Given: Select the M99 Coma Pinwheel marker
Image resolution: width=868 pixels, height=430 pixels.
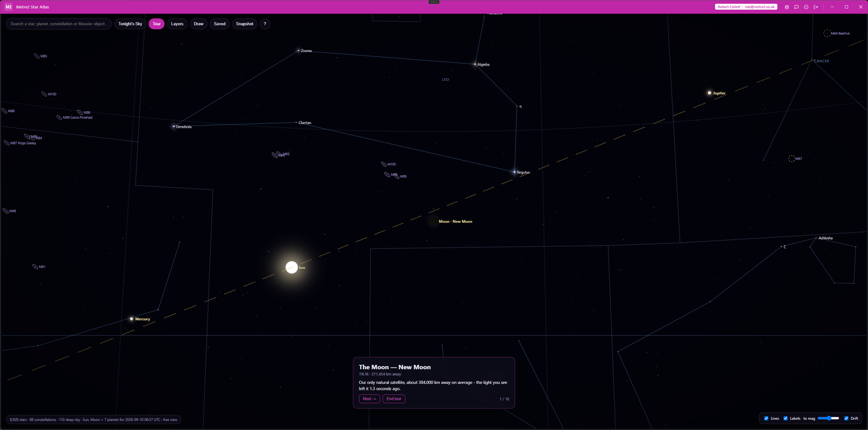Looking at the screenshot, I should (59, 117).
